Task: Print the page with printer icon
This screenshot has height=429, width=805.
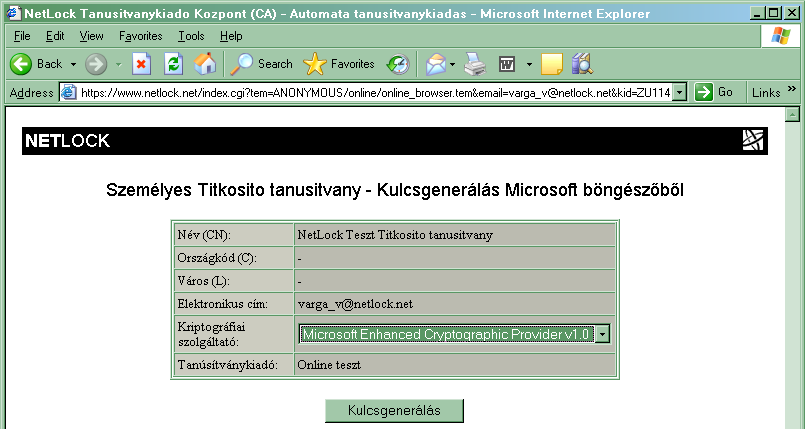Action: click(475, 64)
